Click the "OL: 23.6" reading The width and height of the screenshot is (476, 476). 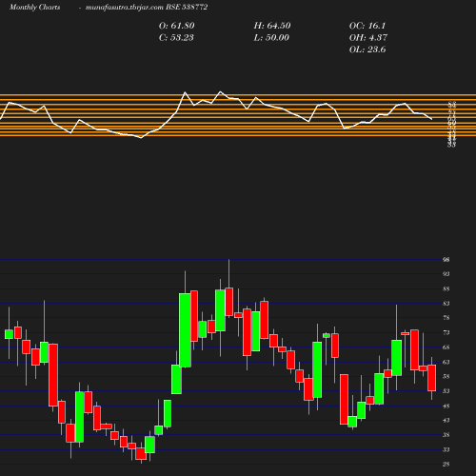tap(367, 50)
